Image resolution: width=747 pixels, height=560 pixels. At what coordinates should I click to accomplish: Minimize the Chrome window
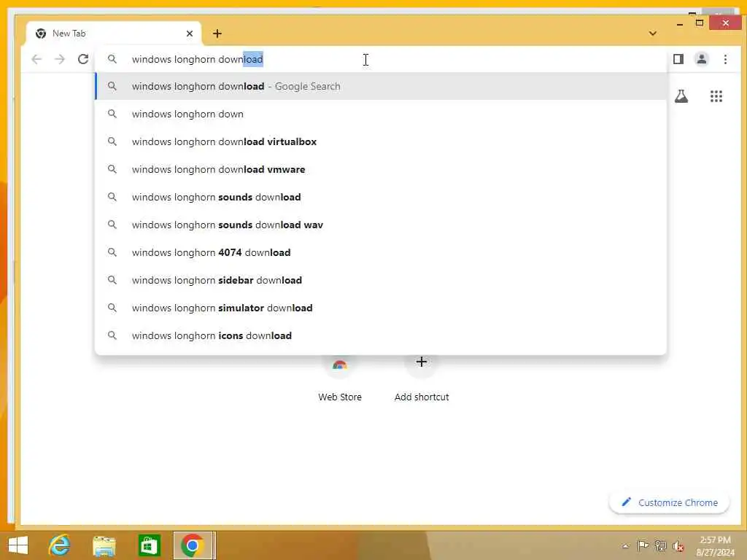click(x=680, y=23)
